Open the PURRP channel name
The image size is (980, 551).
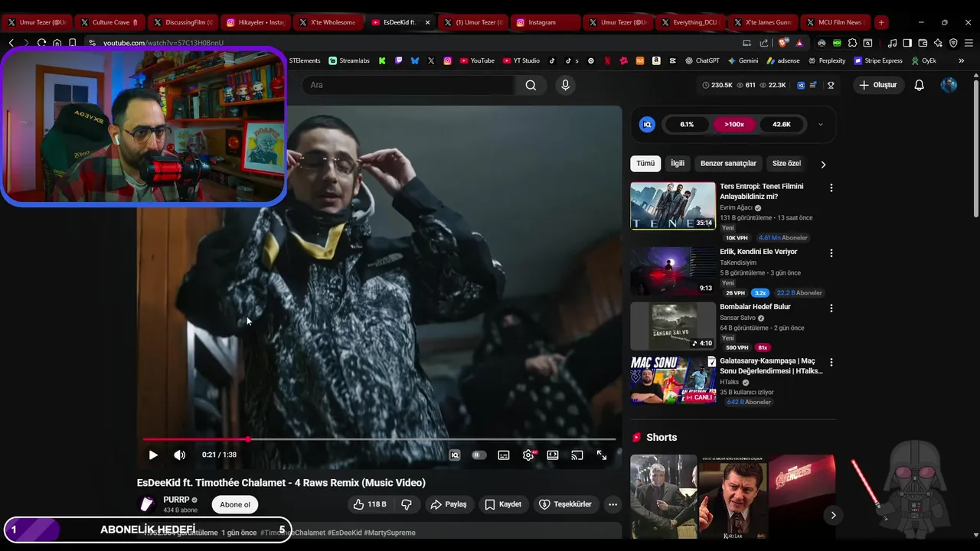coord(176,500)
